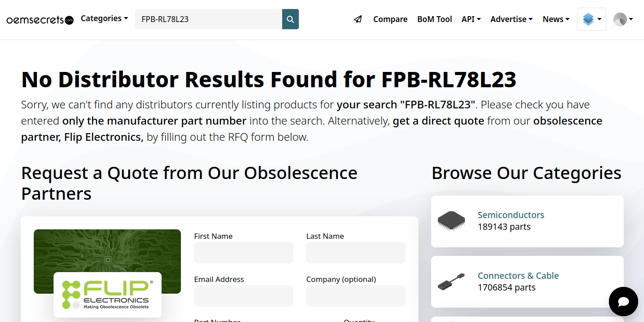Click the First Name field
The height and width of the screenshot is (322, 644).
243,253
